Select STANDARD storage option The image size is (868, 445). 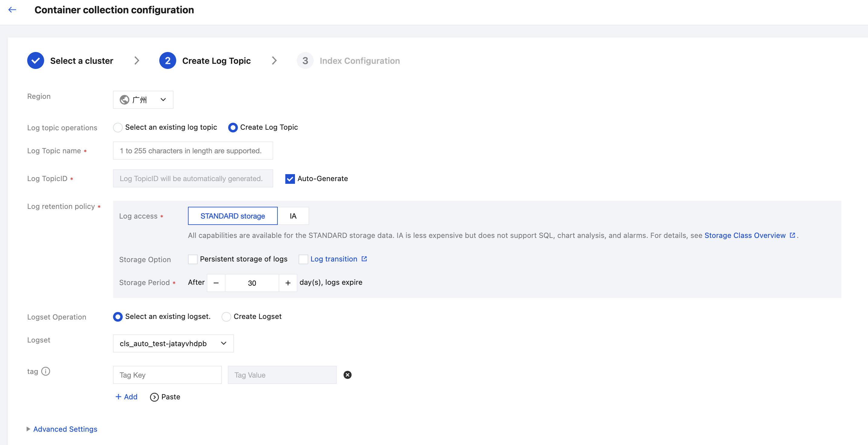point(232,216)
